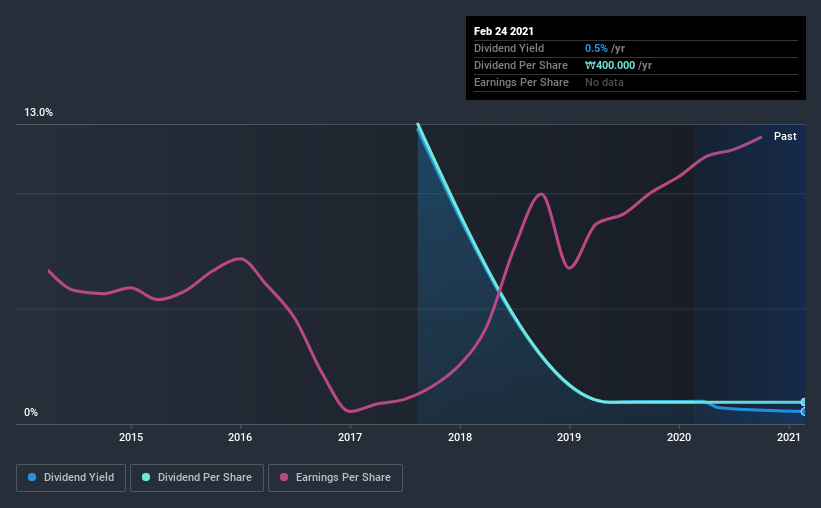Viewport: 821px width, 508px height.
Task: Click the 2017 x-axis label
Action: (x=350, y=437)
